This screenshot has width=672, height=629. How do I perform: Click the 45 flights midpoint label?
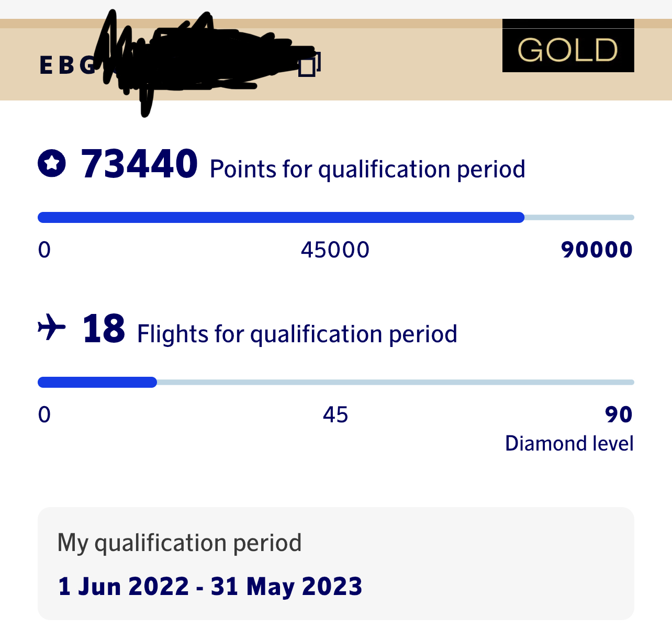click(335, 415)
